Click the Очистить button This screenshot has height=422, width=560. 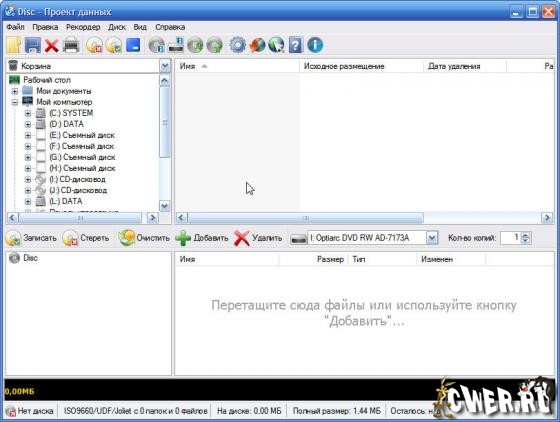(x=144, y=238)
